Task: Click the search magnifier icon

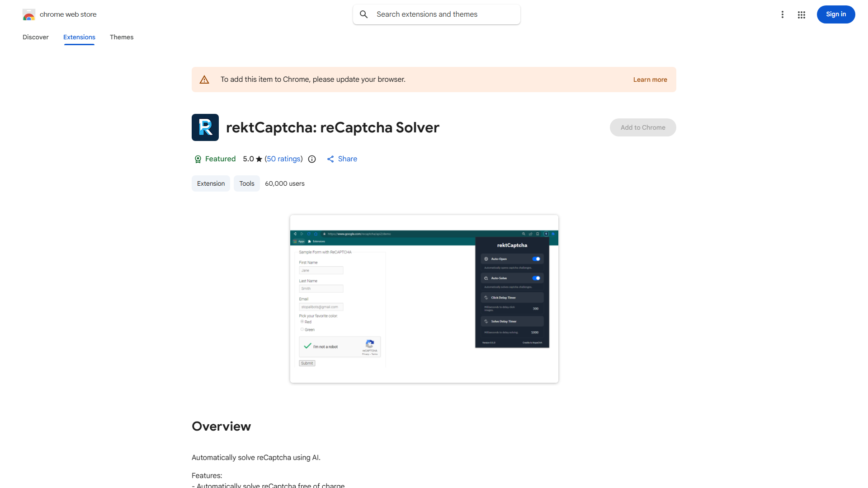Action: (364, 14)
